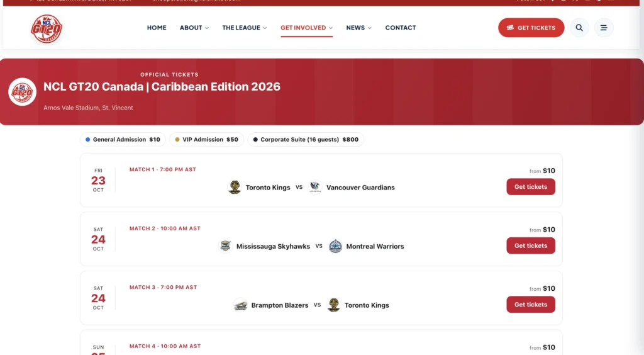Go to the Contact page
Screen dimensions: 644x355
coord(401,28)
